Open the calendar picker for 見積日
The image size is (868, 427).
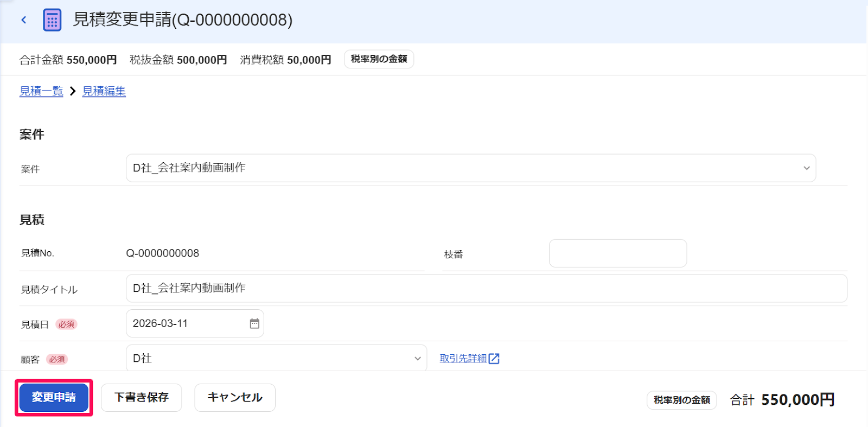254,323
